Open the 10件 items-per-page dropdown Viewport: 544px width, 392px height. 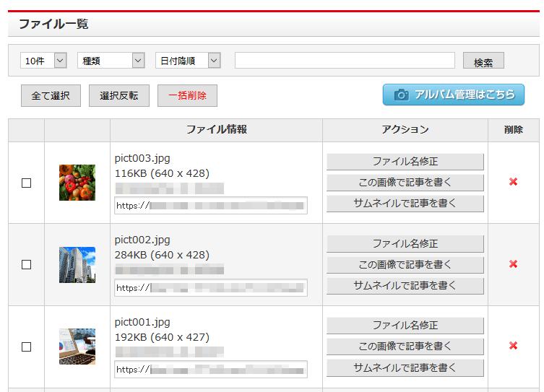43,61
